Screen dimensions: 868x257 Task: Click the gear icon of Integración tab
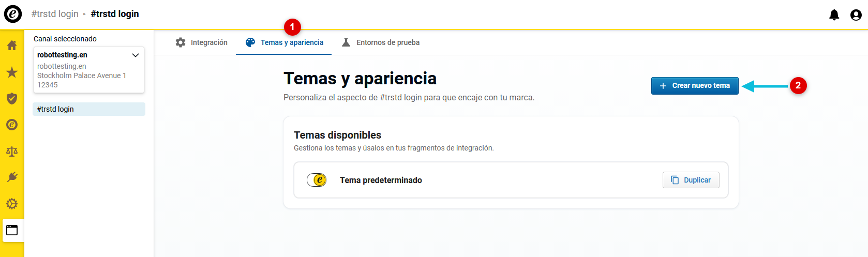point(181,42)
